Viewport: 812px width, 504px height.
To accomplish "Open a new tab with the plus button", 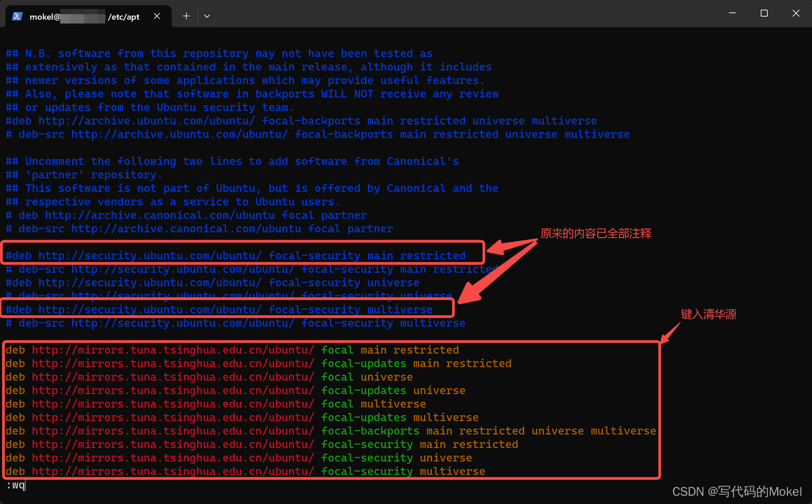I will point(185,16).
